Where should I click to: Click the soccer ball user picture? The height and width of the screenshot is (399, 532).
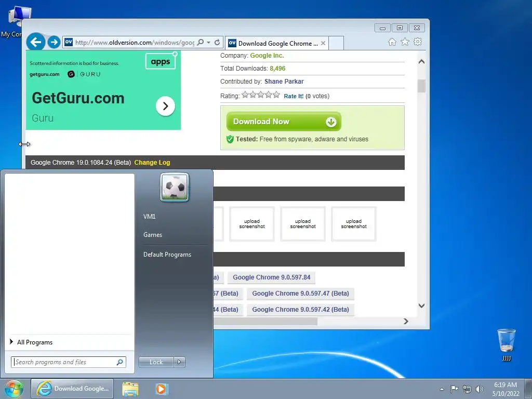tap(175, 187)
